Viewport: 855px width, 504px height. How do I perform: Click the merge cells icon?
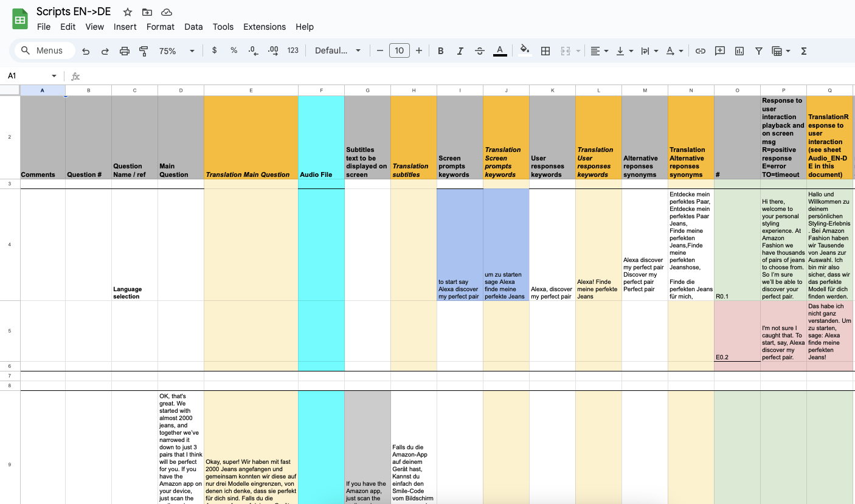(x=565, y=51)
